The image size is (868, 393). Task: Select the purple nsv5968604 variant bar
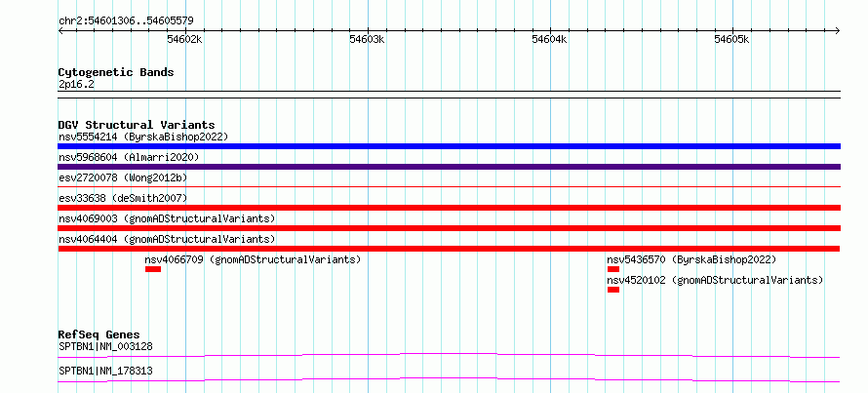(449, 167)
